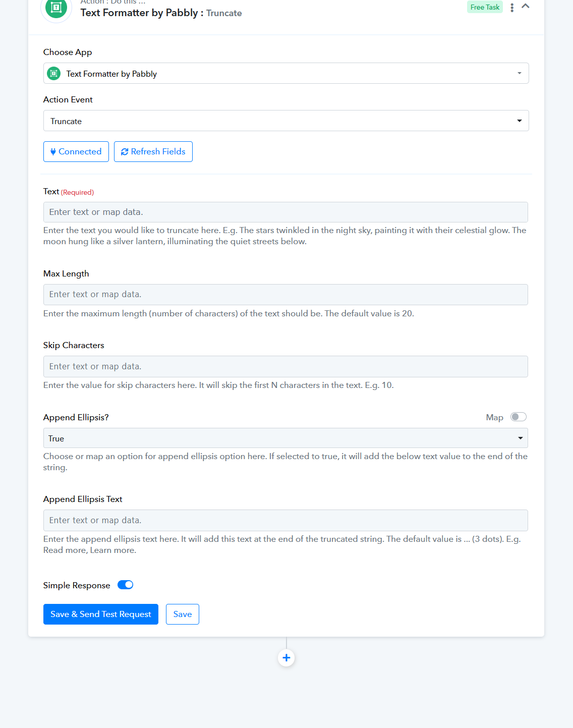Open the Action Event Truncate dropdown
Viewport: 573px width, 728px height.
point(286,121)
